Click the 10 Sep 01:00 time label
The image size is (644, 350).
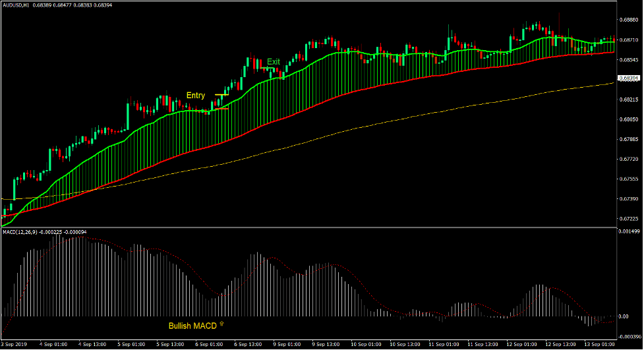[x=365, y=345]
